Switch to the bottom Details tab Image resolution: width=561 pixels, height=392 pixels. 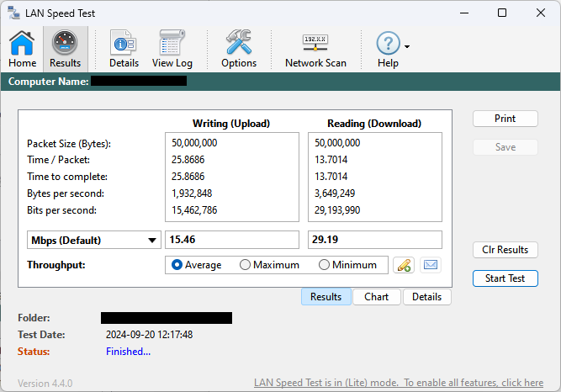tap(426, 297)
